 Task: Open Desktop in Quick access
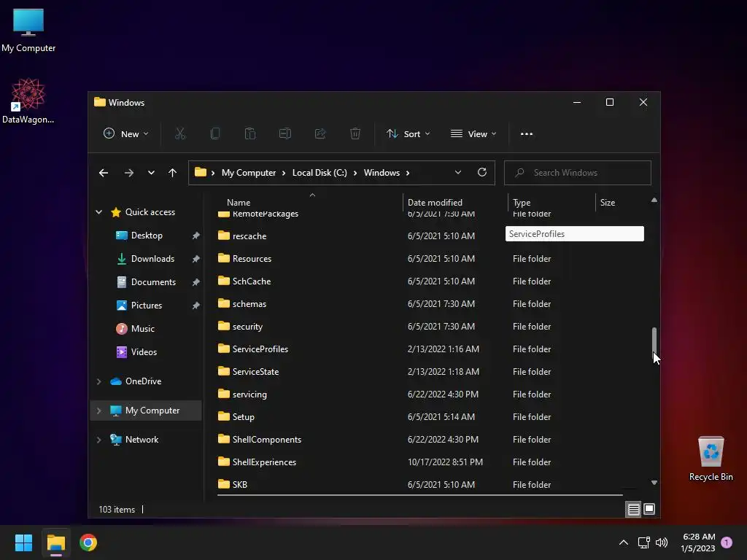pos(147,236)
